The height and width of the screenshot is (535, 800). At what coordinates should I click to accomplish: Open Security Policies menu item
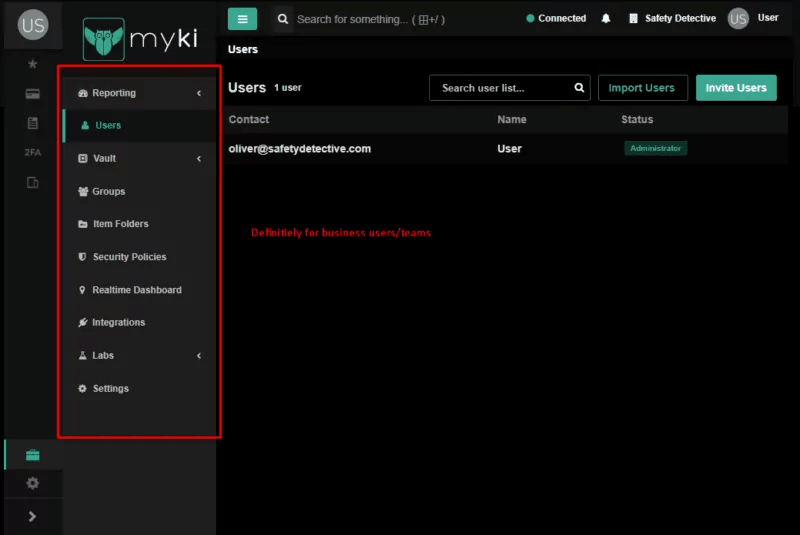coord(139,257)
